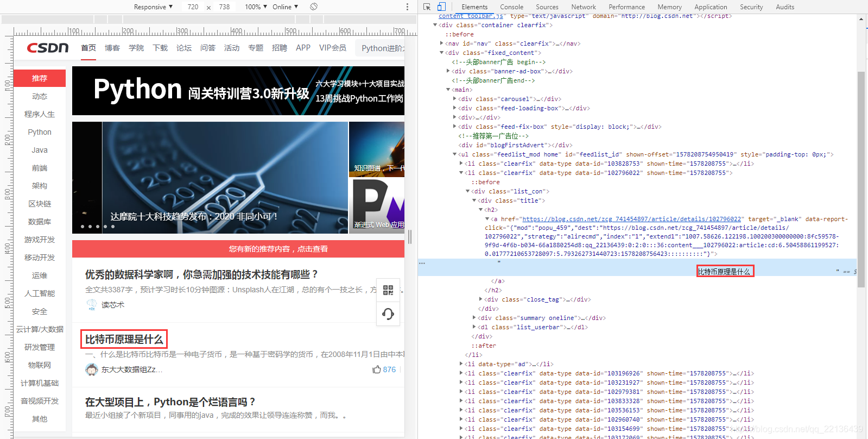Switch to the Console tab
This screenshot has height=439, width=868.
click(511, 7)
